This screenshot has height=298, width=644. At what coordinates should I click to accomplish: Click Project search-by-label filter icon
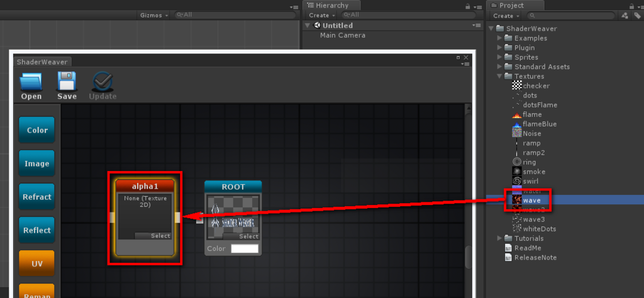pyautogui.click(x=638, y=16)
